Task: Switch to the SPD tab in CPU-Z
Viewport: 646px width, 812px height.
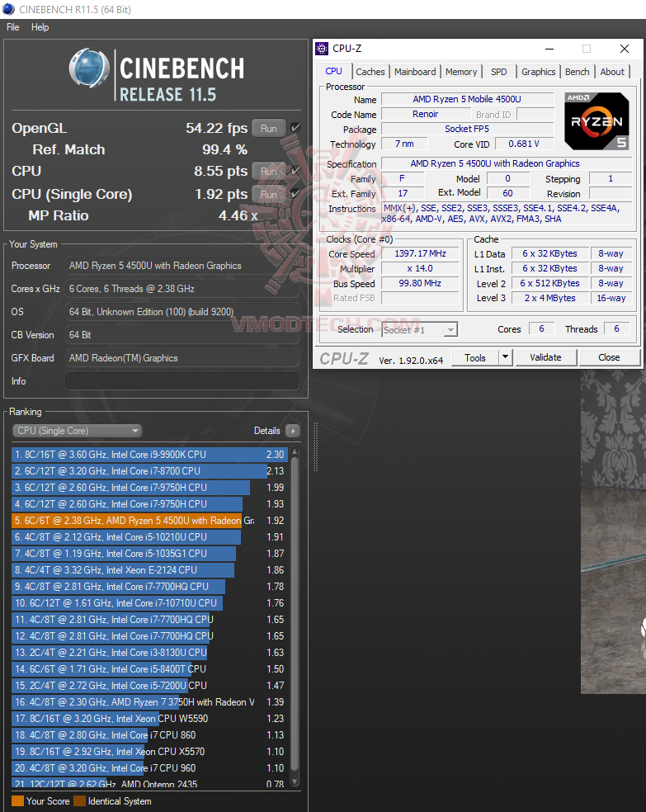Action: pyautogui.click(x=499, y=72)
